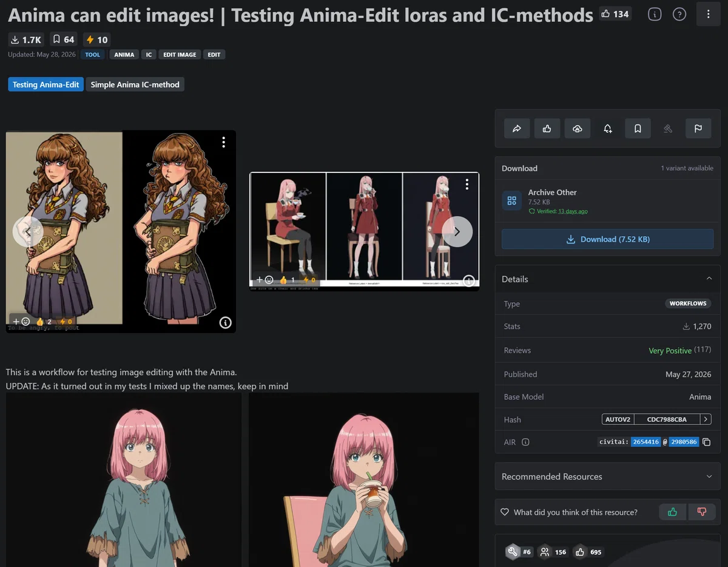The width and height of the screenshot is (728, 567).
Task: Bookmark the model using sidebar bookmark icon
Action: click(x=638, y=129)
